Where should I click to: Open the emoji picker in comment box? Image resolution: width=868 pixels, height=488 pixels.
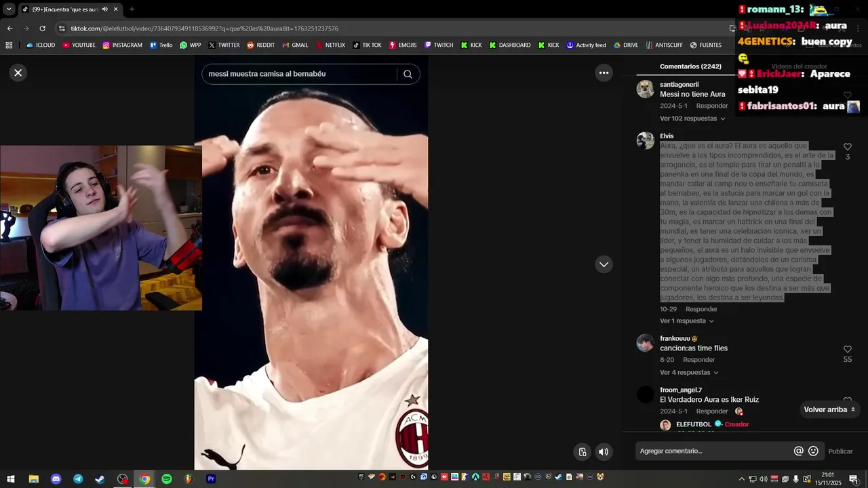click(x=813, y=451)
